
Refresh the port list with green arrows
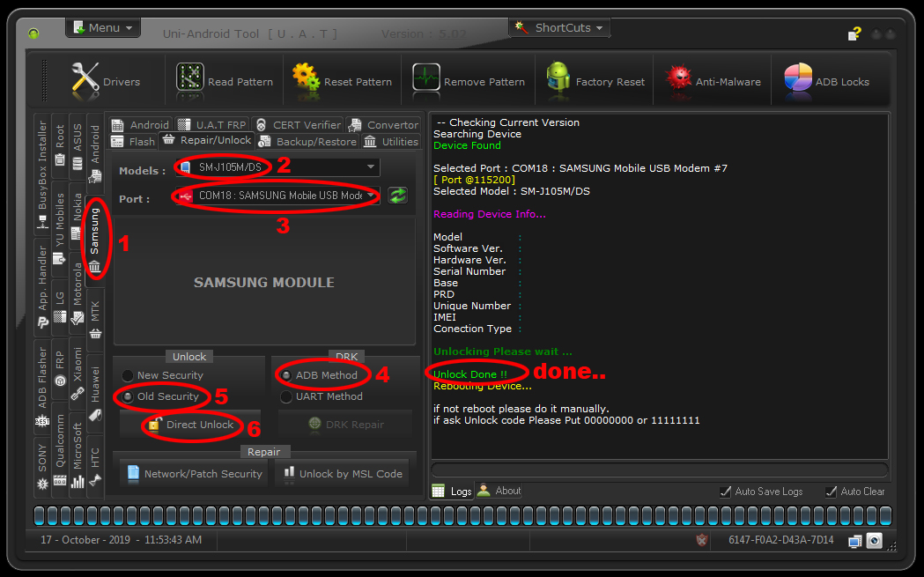[398, 196]
